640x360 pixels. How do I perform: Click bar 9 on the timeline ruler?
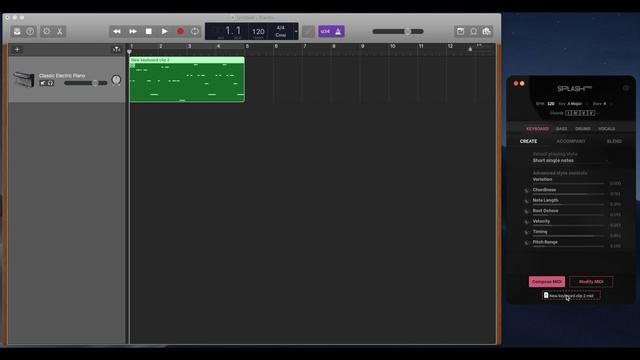[x=362, y=46]
